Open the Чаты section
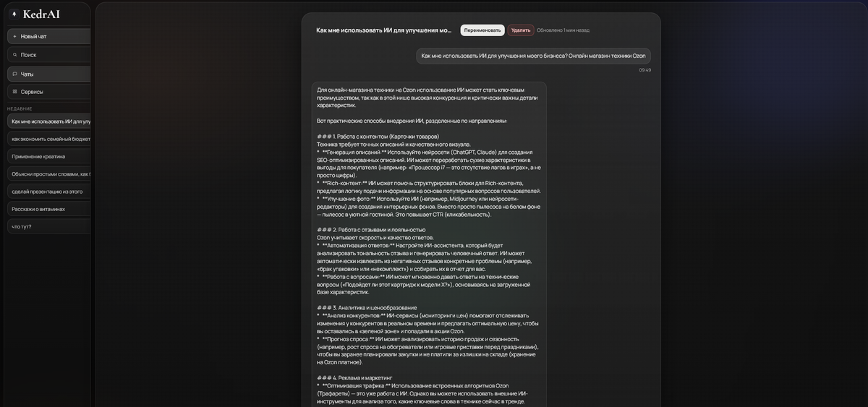 (49, 74)
